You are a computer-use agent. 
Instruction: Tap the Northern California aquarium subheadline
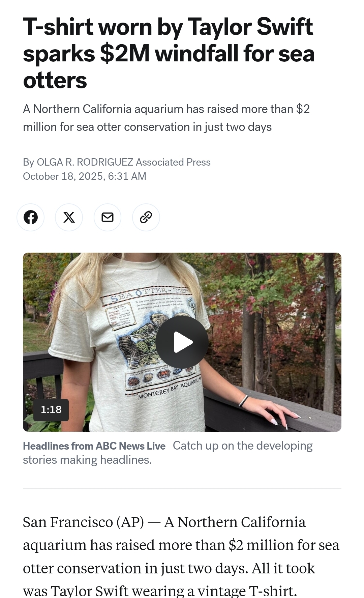[166, 118]
